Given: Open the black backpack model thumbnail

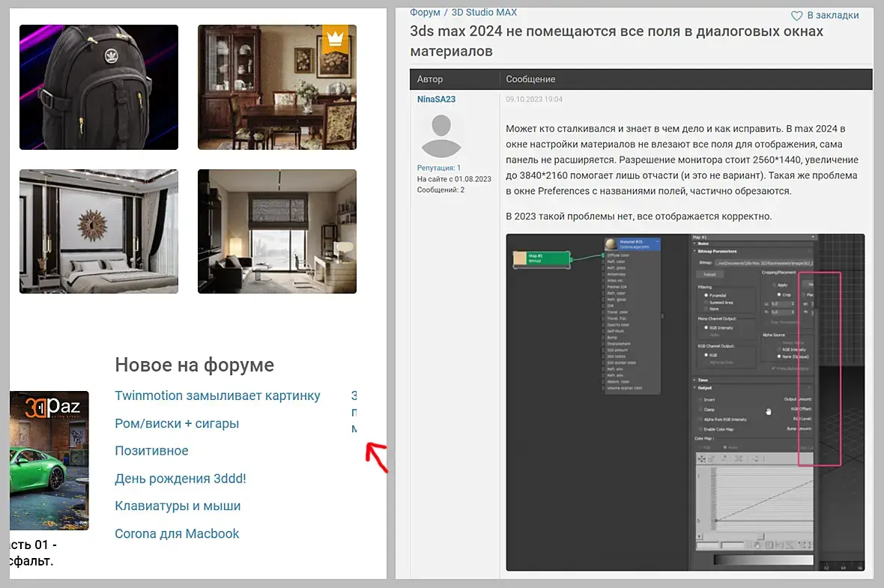Looking at the screenshot, I should [x=99, y=88].
